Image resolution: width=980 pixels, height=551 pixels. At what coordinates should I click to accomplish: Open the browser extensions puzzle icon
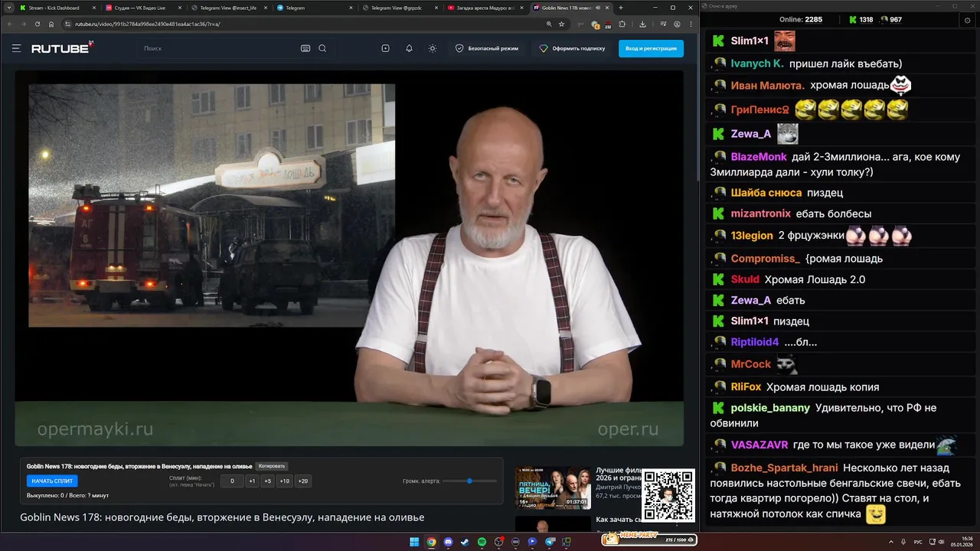[622, 24]
